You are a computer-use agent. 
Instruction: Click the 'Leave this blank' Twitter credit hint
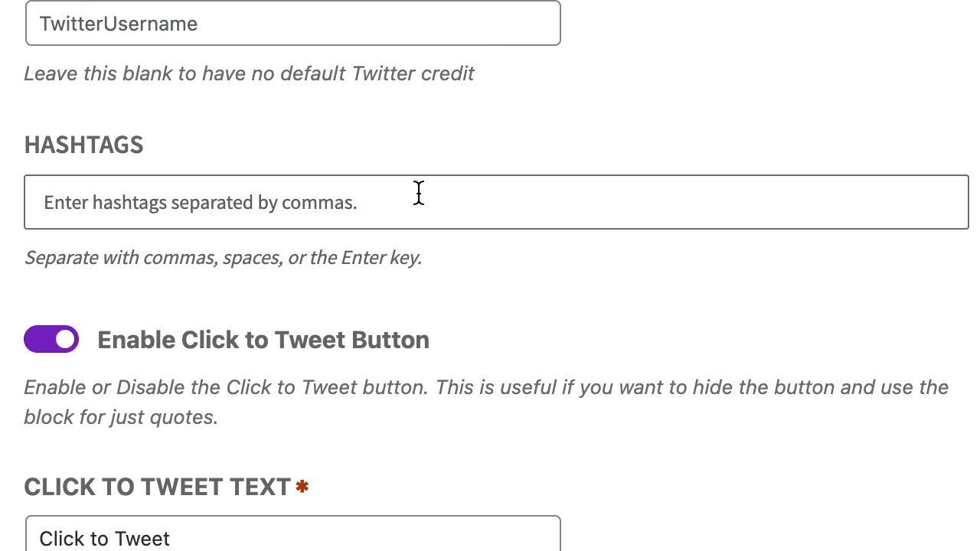pos(249,73)
